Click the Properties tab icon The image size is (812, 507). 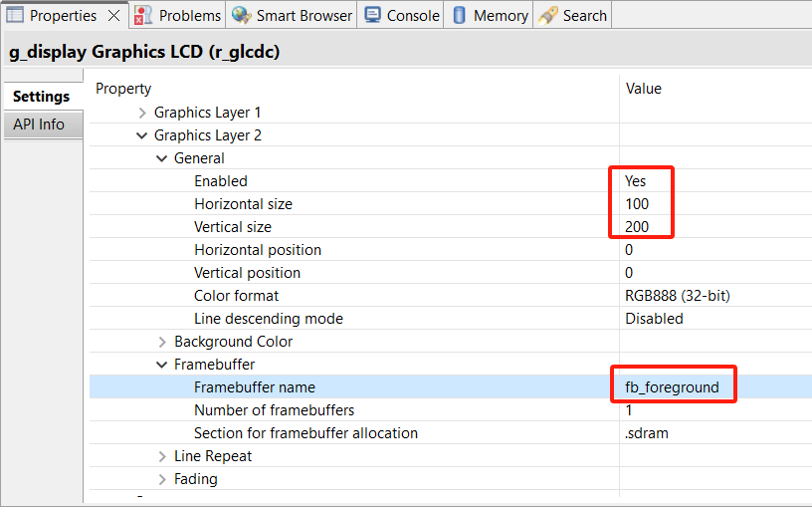click(x=15, y=16)
